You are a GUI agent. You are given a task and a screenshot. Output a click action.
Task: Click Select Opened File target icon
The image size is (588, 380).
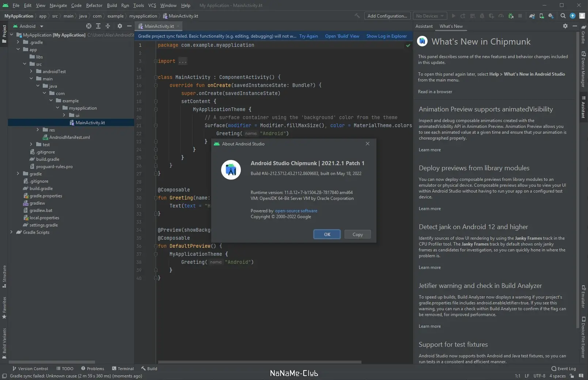[x=89, y=26]
